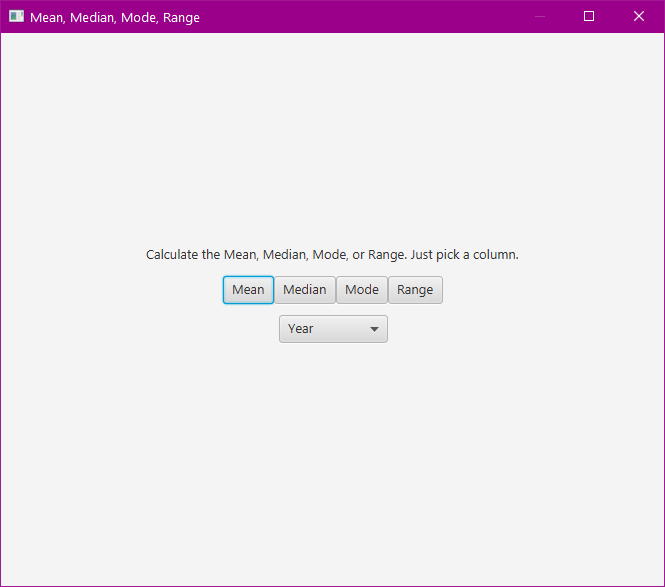
Task: Click the blank area above the instruction text
Action: pyautogui.click(x=332, y=140)
